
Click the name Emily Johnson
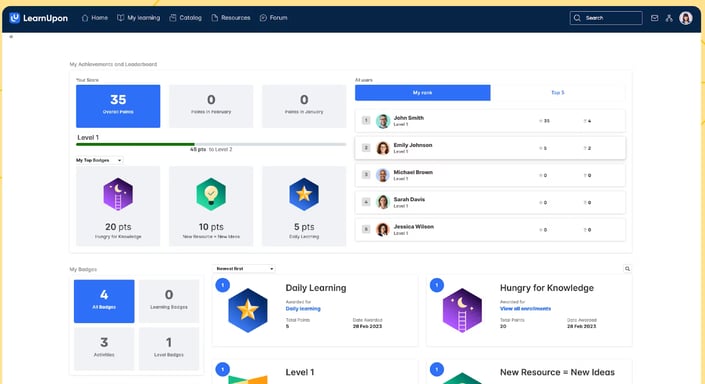point(413,145)
